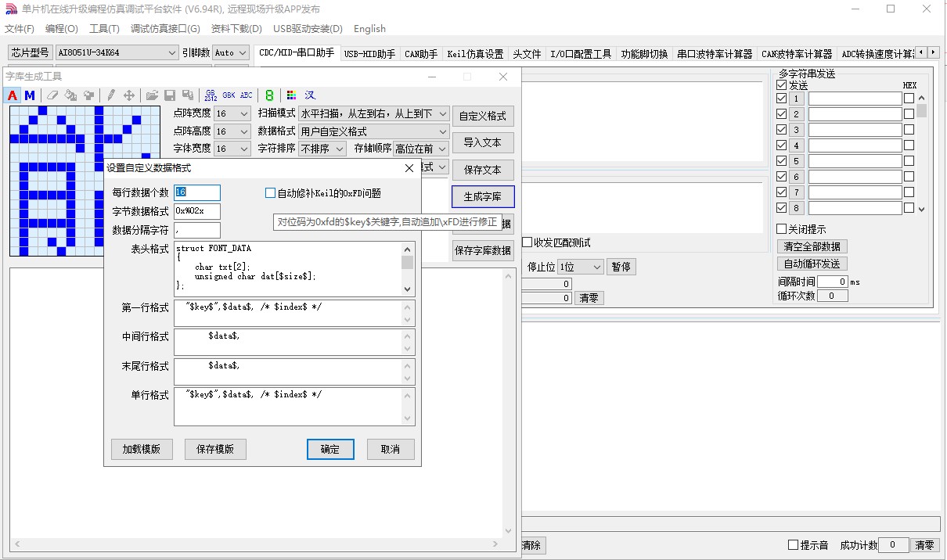Click the 取消 button in the dialog

coord(391,449)
